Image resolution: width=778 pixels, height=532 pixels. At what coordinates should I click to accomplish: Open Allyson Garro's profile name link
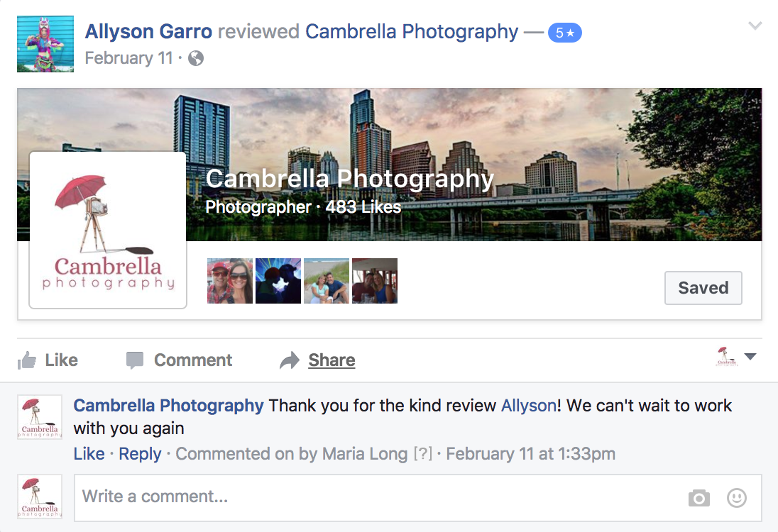coord(148,32)
